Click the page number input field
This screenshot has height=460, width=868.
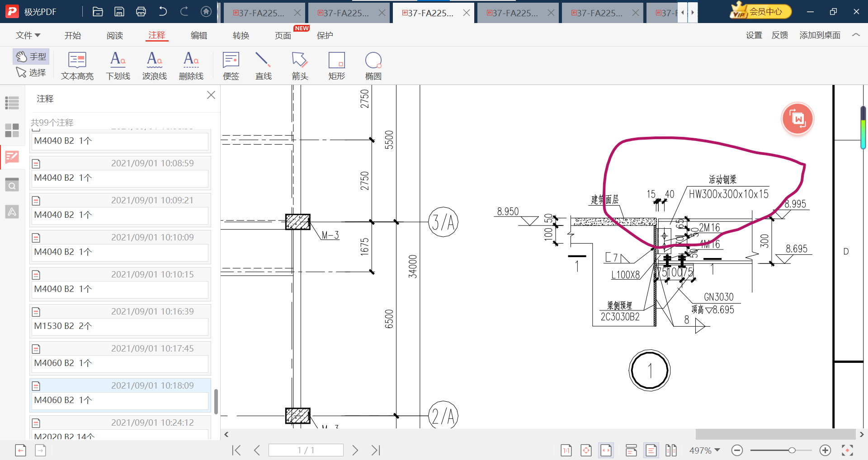pos(306,450)
